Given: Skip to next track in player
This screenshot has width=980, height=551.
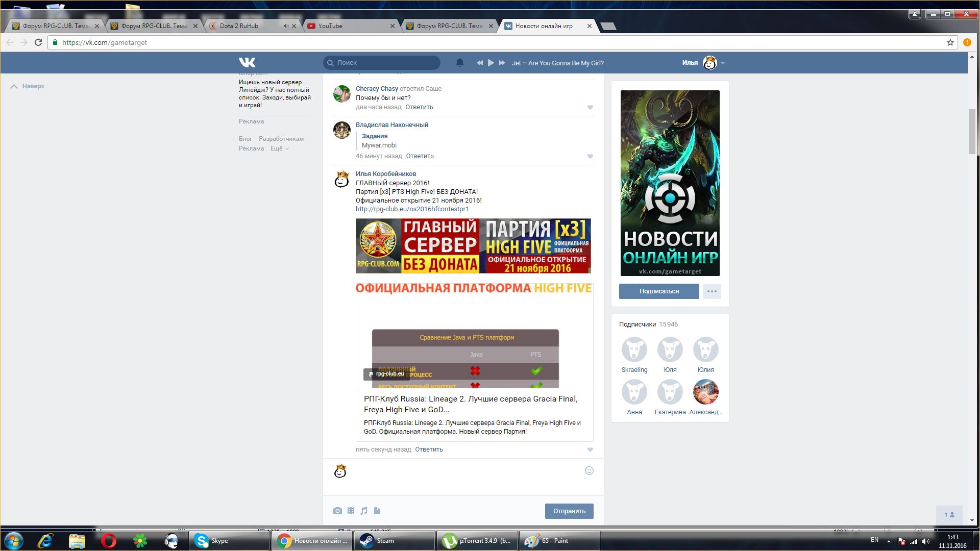Looking at the screenshot, I should (502, 63).
